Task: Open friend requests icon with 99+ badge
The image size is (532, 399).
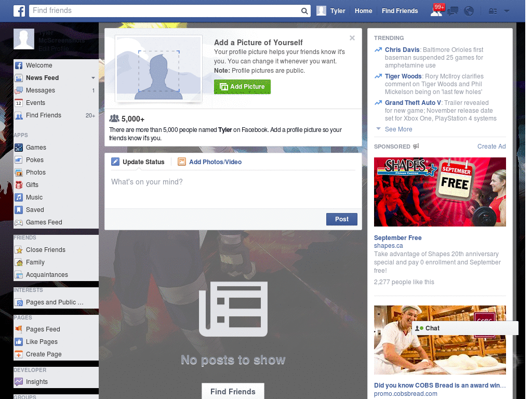Action: (x=436, y=11)
